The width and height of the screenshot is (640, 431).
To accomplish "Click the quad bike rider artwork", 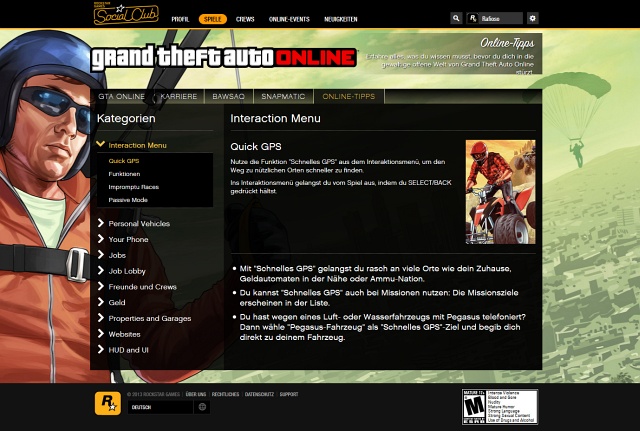I will click(500, 192).
